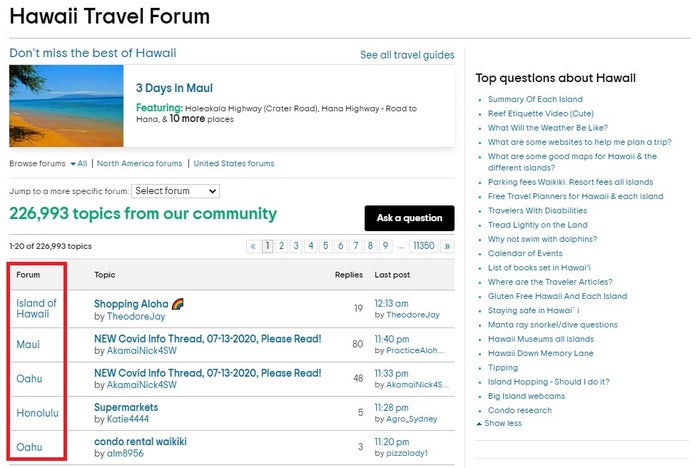Open United States forums link
The height and width of the screenshot is (468, 700).
click(233, 163)
